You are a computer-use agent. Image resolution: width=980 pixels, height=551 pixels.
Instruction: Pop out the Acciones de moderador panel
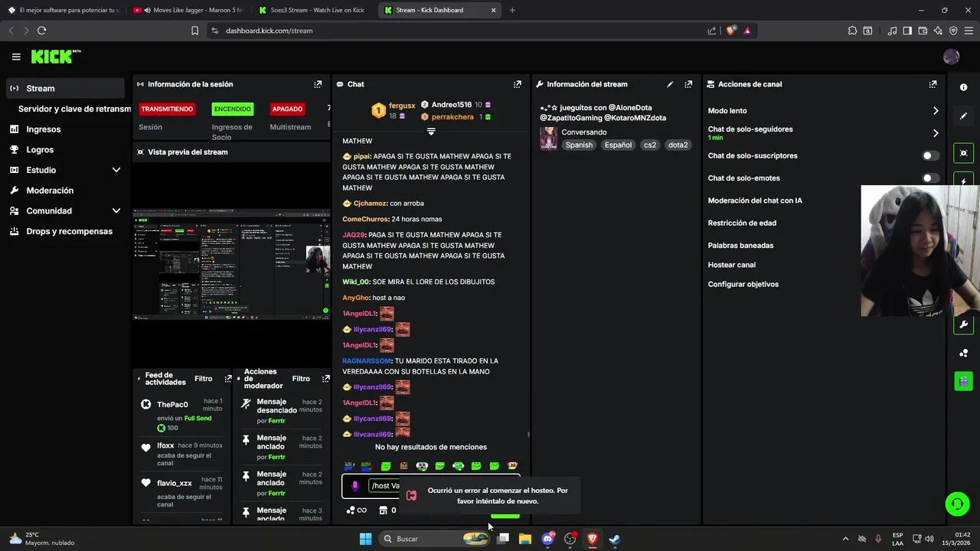coord(325,379)
